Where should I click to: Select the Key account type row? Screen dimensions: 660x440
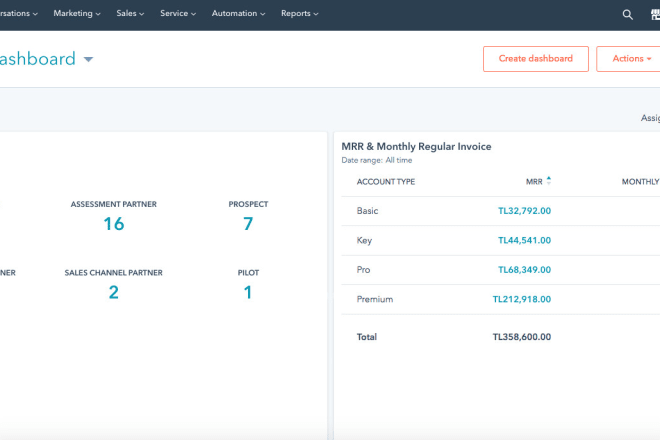500,240
